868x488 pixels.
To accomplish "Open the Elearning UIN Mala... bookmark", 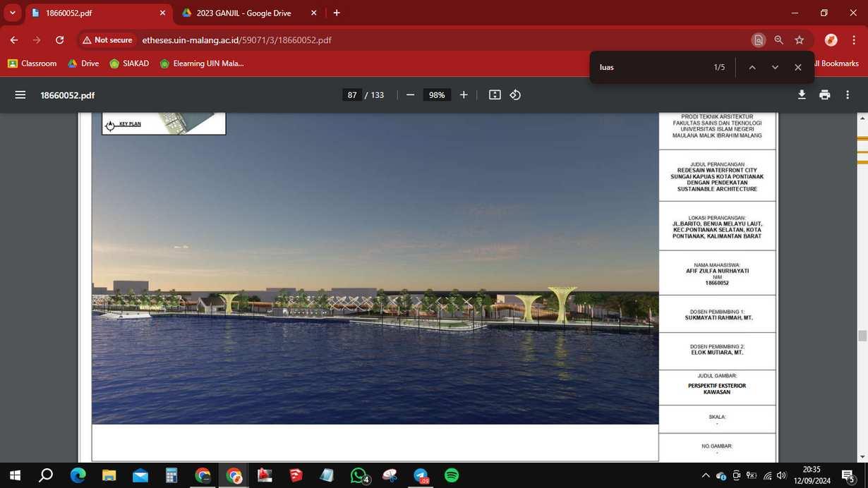I will 202,63.
